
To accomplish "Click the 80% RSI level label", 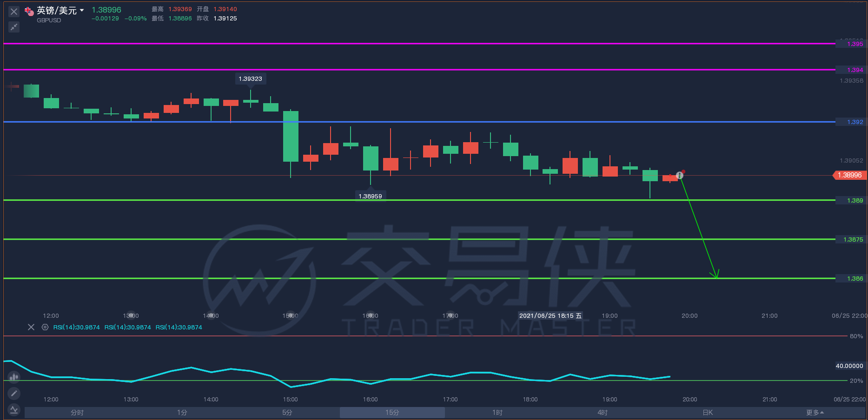I will 856,336.
